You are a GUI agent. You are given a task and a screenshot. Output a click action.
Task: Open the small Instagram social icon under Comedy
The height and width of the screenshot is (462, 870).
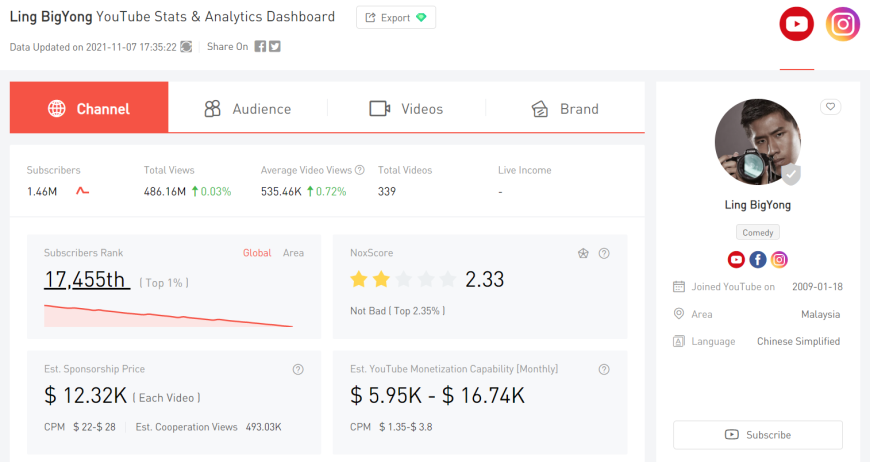pos(779,260)
